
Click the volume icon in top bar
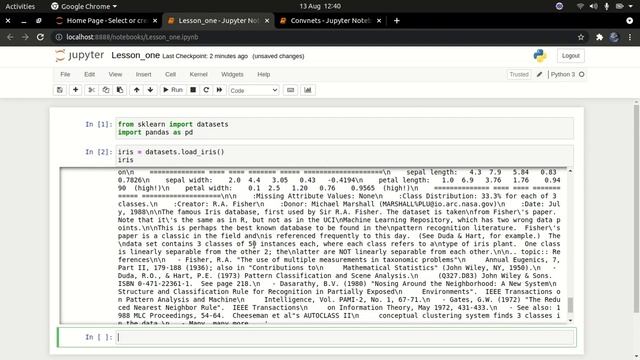click(x=593, y=6)
